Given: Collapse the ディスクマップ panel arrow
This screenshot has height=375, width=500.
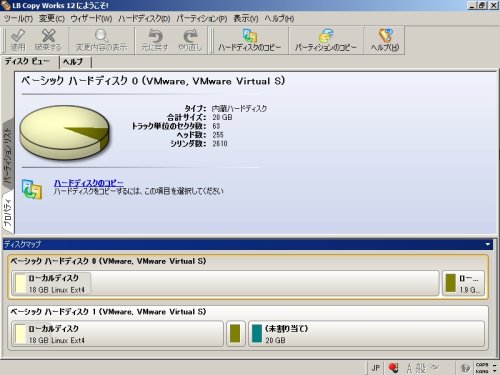Looking at the screenshot, I should pyautogui.click(x=488, y=244).
